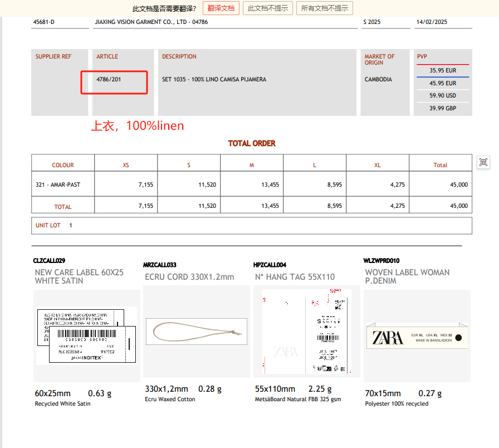
Task: Click the table extract icon beside the table
Action: click(483, 162)
